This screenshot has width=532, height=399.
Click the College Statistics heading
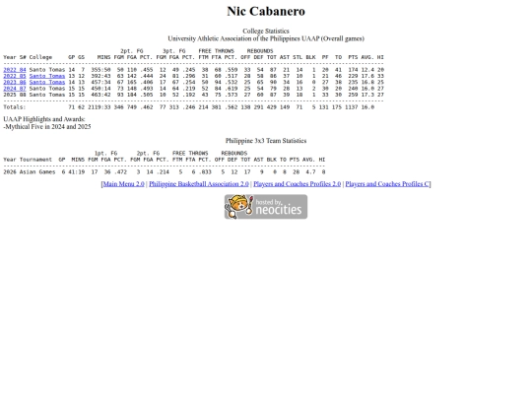(266, 31)
